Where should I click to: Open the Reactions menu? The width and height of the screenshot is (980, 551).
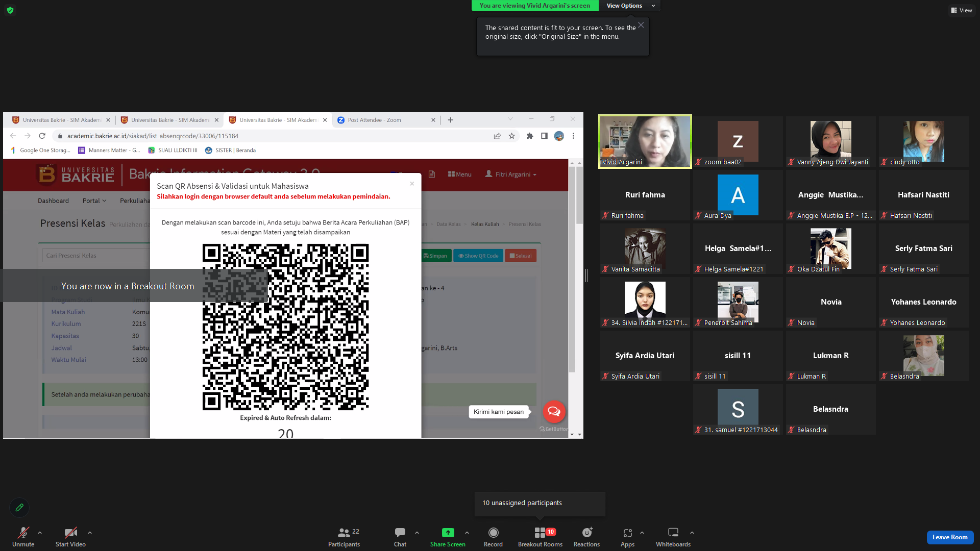[x=586, y=537]
